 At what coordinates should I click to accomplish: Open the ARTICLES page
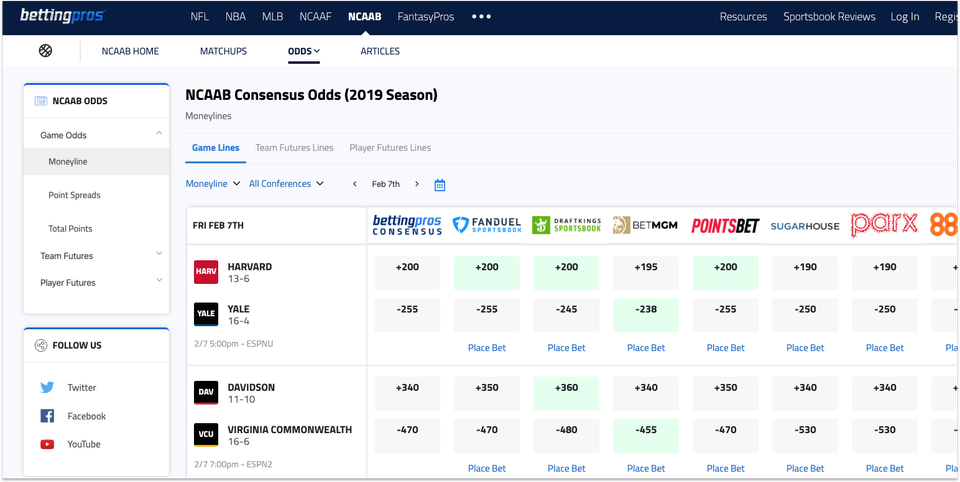(x=380, y=51)
